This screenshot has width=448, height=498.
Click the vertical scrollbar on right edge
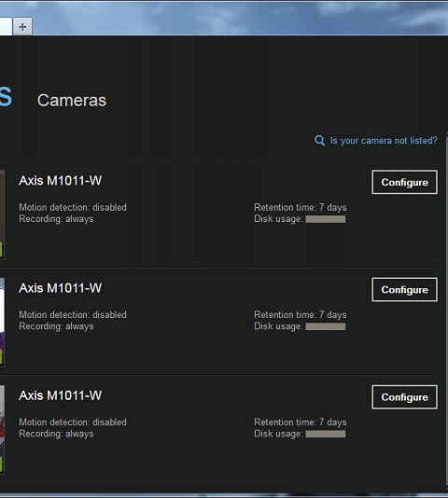(446, 312)
